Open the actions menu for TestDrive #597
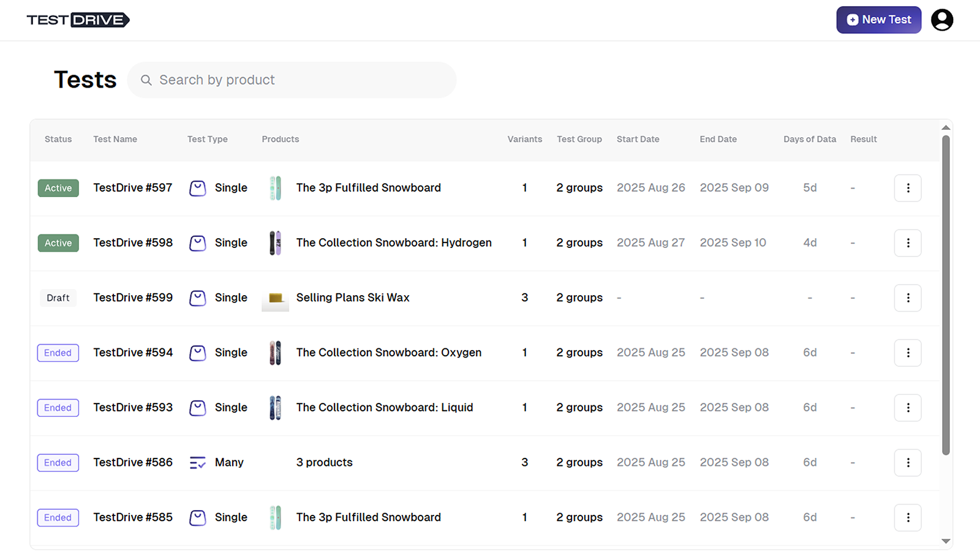 pos(908,188)
